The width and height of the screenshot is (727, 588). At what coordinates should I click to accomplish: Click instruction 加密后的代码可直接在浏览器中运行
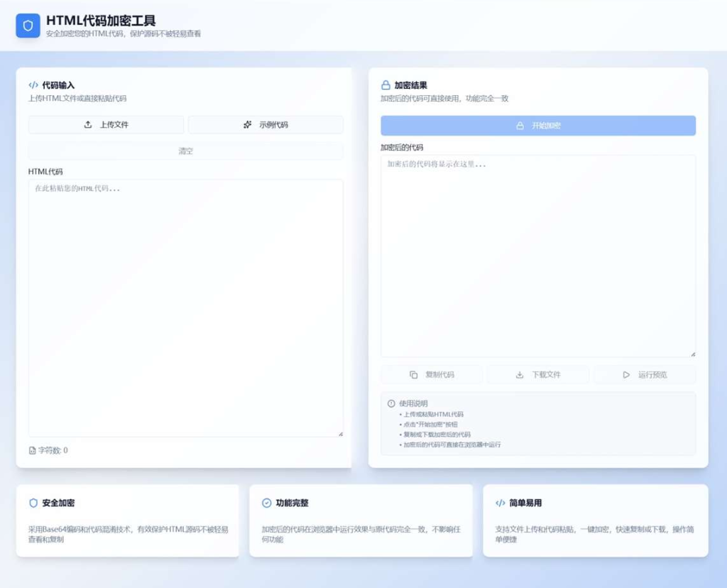click(452, 445)
